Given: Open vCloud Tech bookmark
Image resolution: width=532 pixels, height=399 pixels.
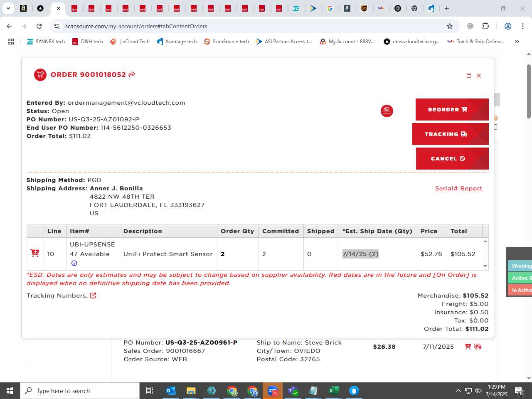Looking at the screenshot, I should click(x=130, y=42).
